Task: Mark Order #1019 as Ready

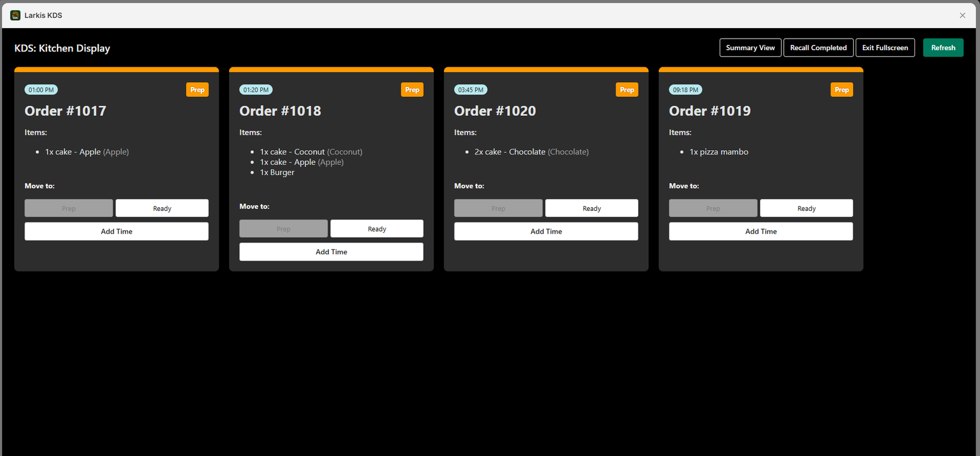Action: (x=807, y=208)
